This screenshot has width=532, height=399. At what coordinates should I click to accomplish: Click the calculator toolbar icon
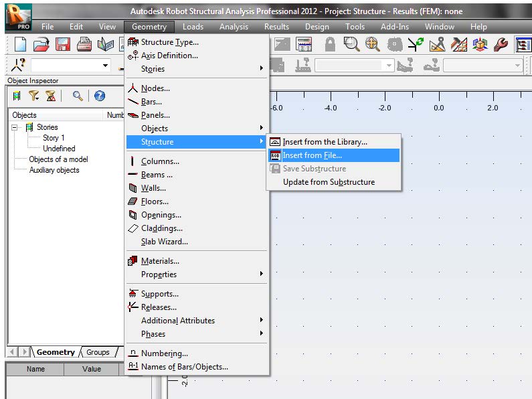(x=304, y=44)
